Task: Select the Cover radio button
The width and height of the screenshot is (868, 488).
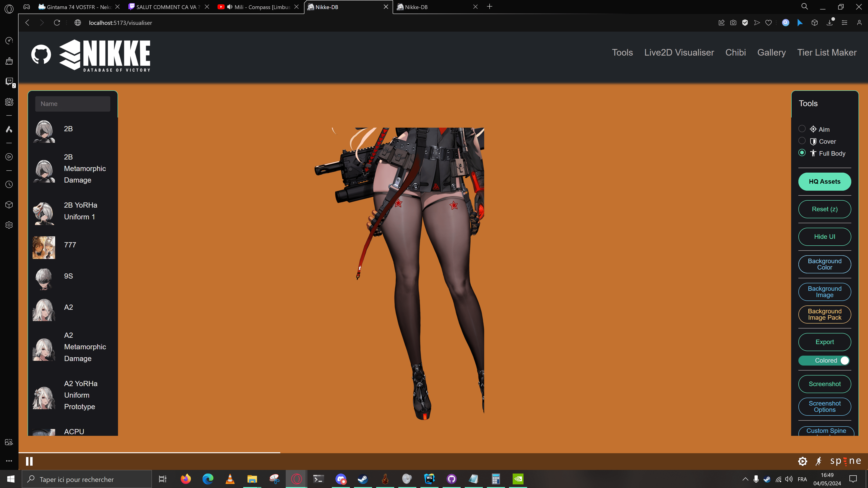Action: (x=802, y=141)
